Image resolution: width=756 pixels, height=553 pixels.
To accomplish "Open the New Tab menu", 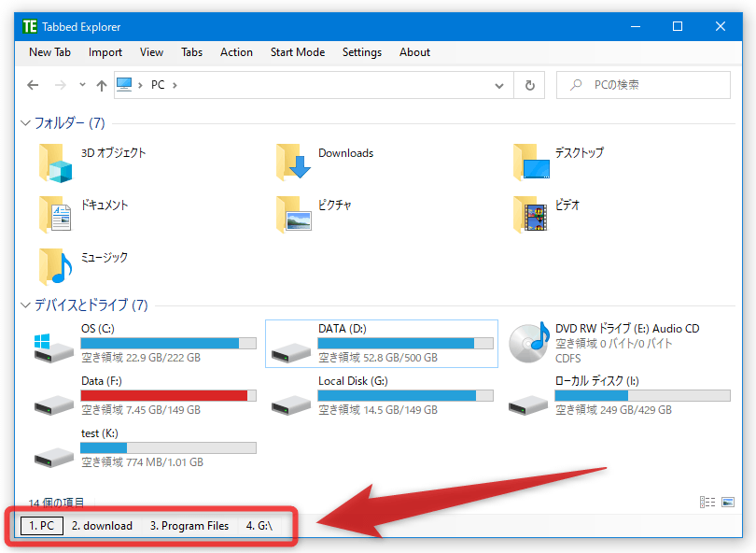I will (x=49, y=52).
